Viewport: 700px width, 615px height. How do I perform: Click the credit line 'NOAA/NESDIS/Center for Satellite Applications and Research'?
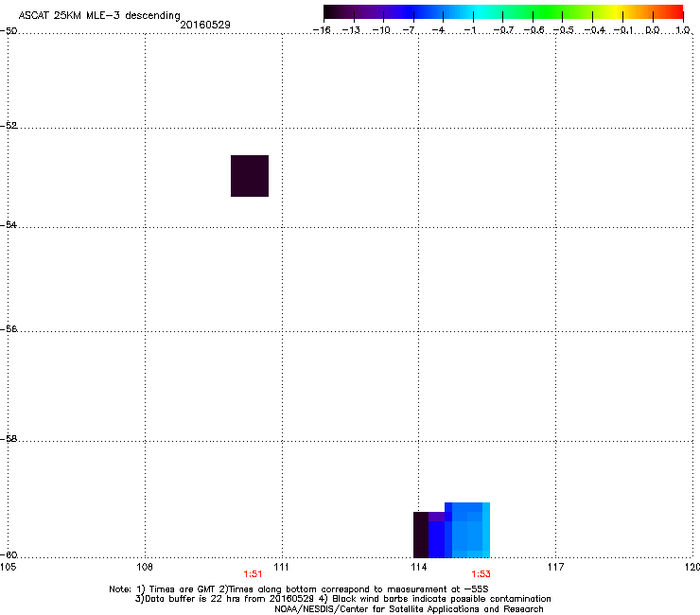[x=409, y=609]
